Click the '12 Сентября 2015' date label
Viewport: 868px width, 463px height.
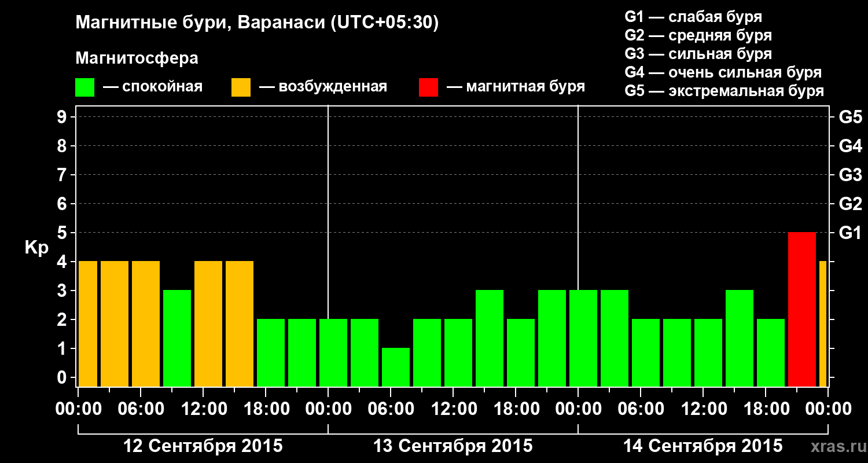(203, 446)
